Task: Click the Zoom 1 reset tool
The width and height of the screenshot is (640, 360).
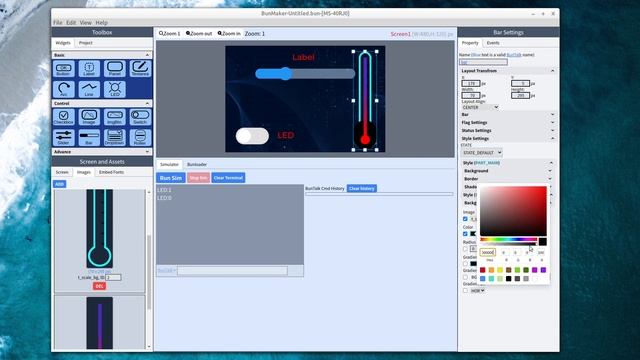Action: 169,33
